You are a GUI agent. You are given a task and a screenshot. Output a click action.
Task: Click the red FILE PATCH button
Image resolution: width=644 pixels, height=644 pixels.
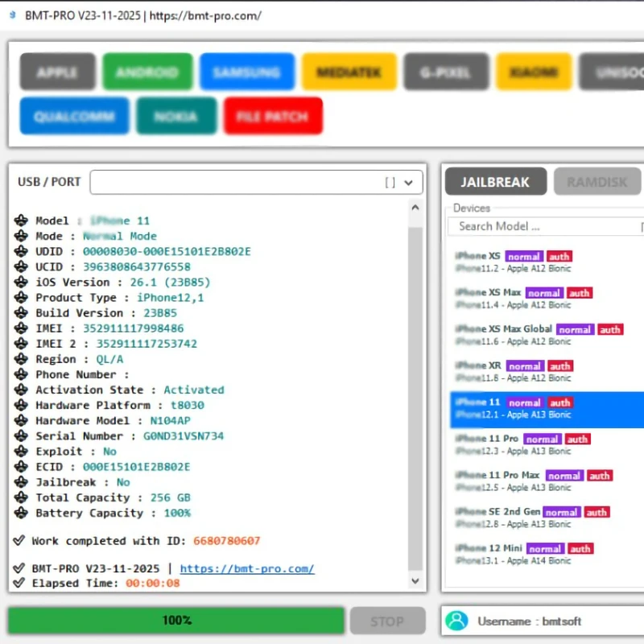point(273,116)
